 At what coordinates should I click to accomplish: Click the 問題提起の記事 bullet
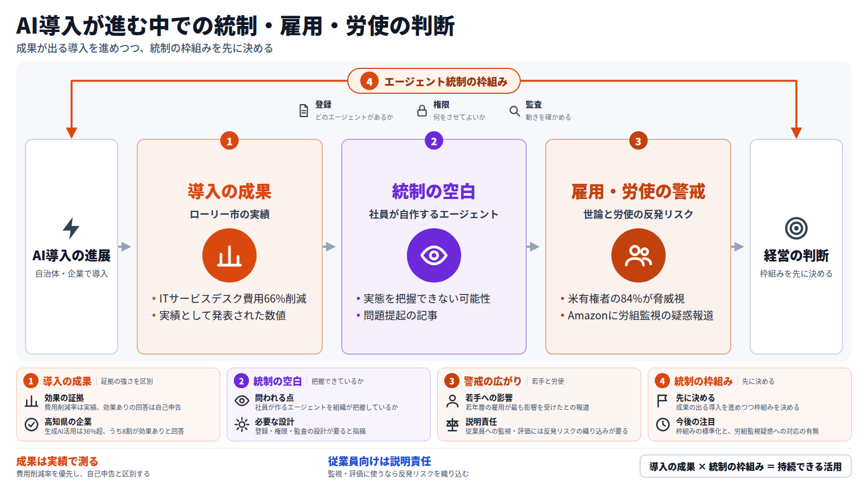pos(400,316)
